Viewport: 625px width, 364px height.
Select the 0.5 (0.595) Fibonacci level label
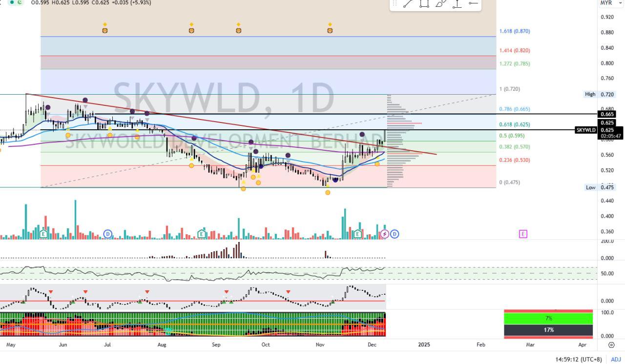512,136
